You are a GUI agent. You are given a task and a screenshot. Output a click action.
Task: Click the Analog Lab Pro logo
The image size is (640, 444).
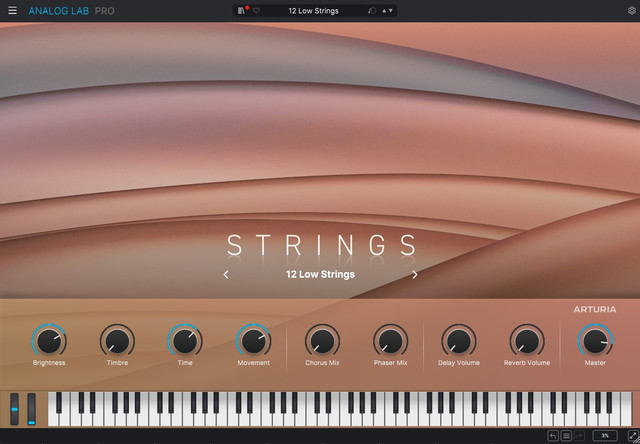pyautogui.click(x=71, y=11)
